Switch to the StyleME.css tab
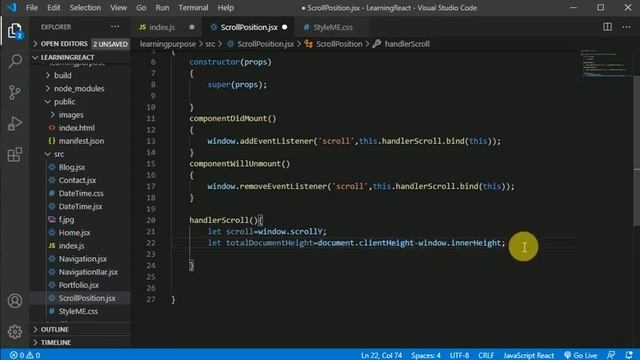This screenshot has width=640, height=360. (x=333, y=27)
